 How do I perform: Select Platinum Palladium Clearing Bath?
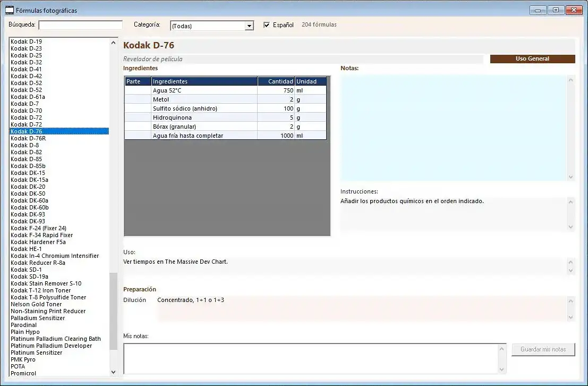59,339
